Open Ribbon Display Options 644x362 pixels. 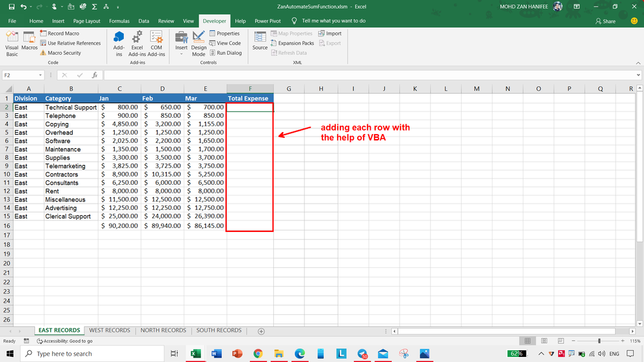point(577,6)
